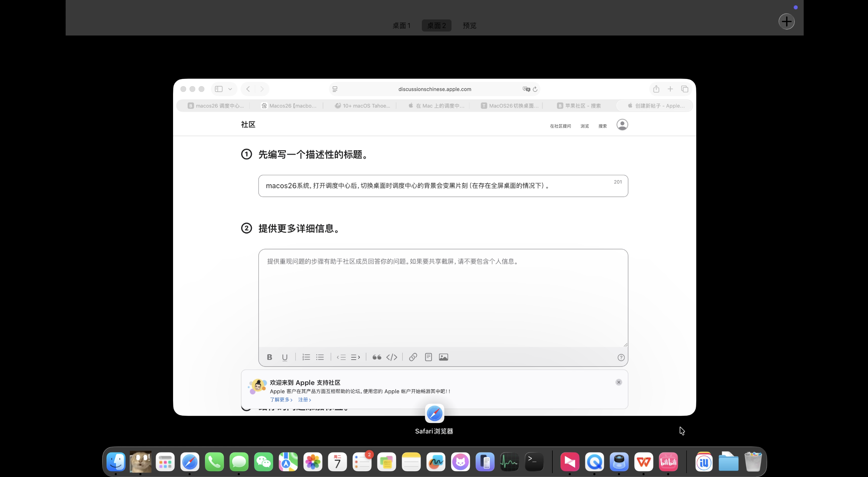Switch to 桌面 1 space
Image resolution: width=868 pixels, height=477 pixels.
click(401, 26)
